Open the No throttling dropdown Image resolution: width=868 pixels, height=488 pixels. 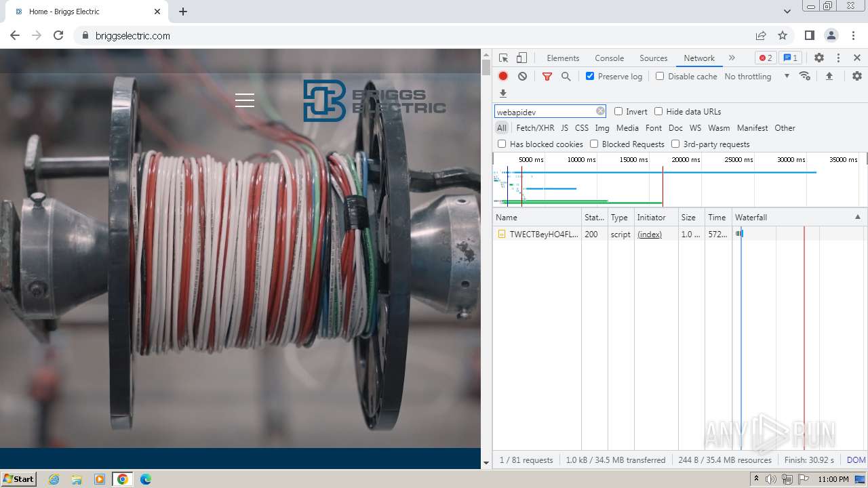[x=757, y=76]
